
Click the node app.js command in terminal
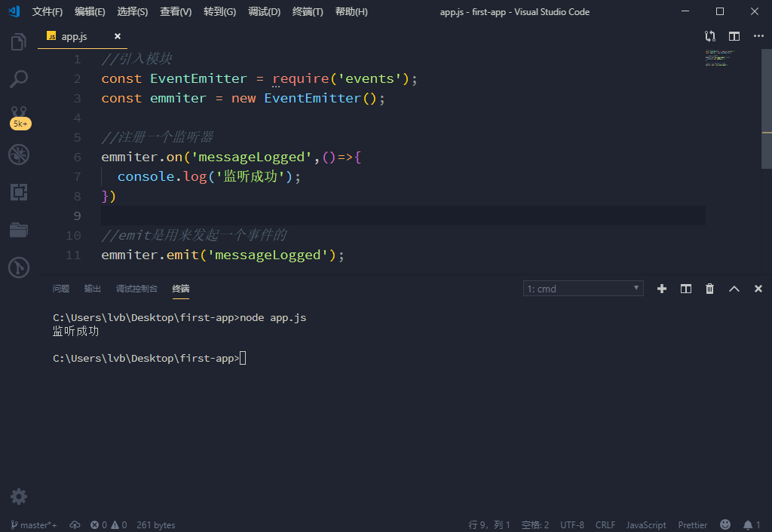273,318
